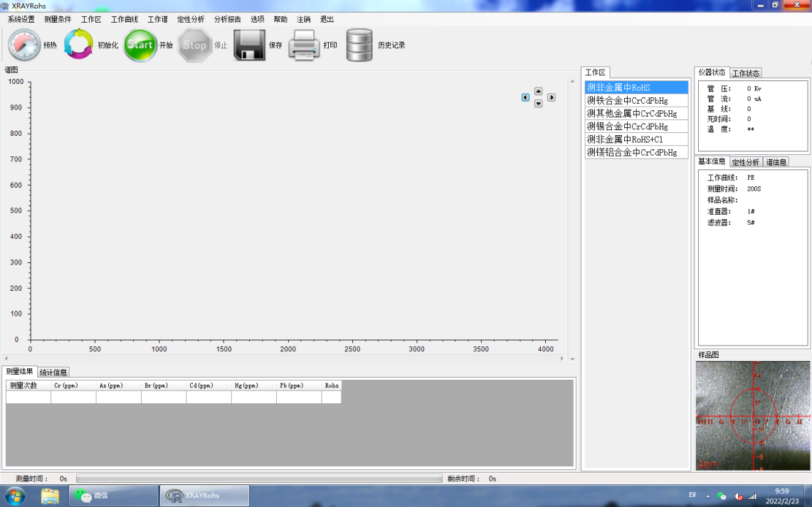812x507 pixels.
Task: Open the 定性分析 tab on right panel
Action: [745, 161]
